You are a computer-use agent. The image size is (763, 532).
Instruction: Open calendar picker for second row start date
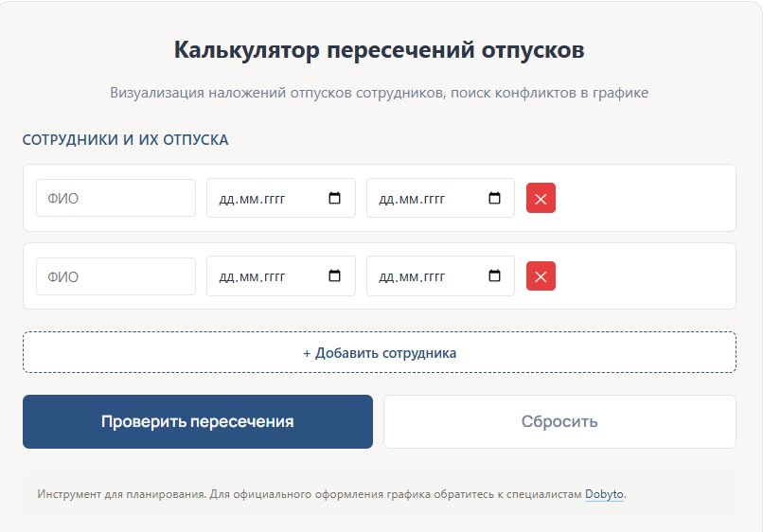[x=334, y=276]
